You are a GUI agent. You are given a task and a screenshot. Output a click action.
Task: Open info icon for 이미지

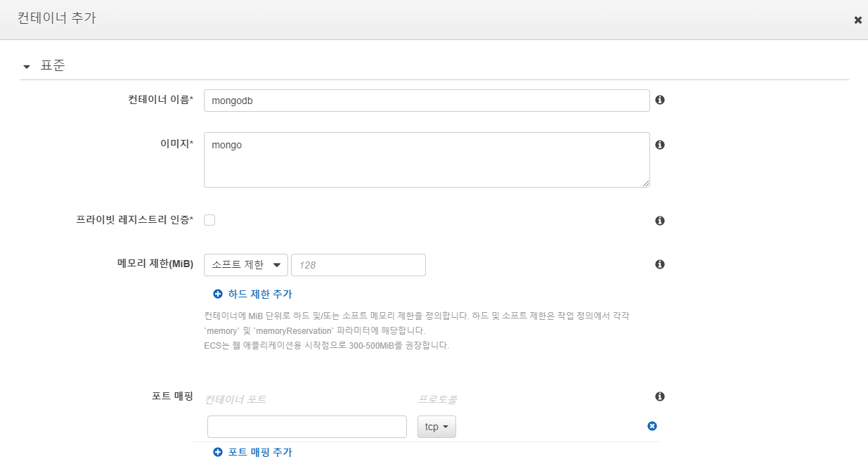(660, 145)
